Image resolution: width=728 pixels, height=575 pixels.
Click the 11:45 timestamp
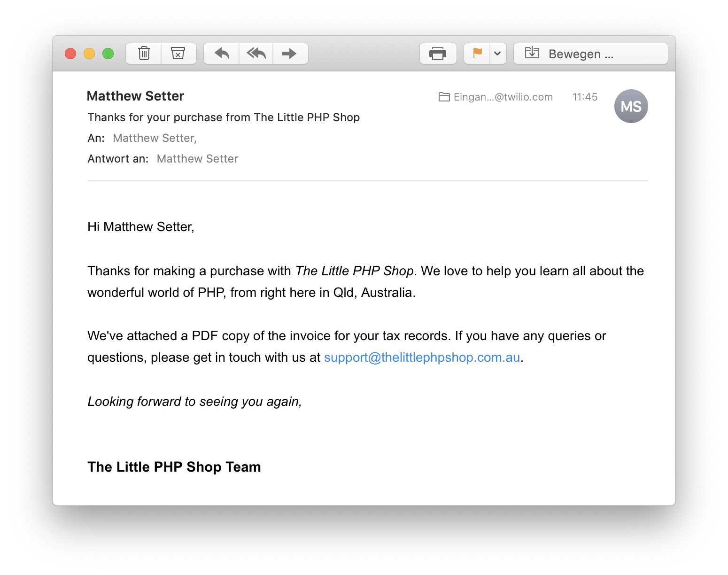(x=585, y=97)
